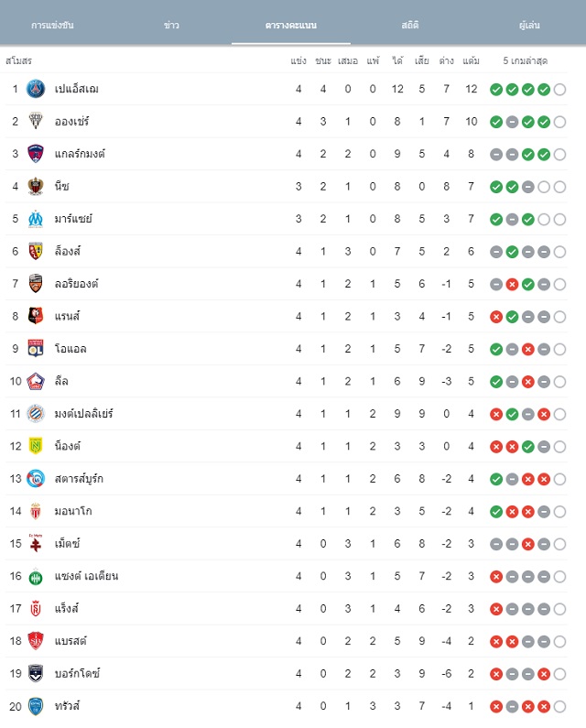Click the Monaco club crest in row 14
The height and width of the screenshot is (728, 586).
(x=36, y=511)
